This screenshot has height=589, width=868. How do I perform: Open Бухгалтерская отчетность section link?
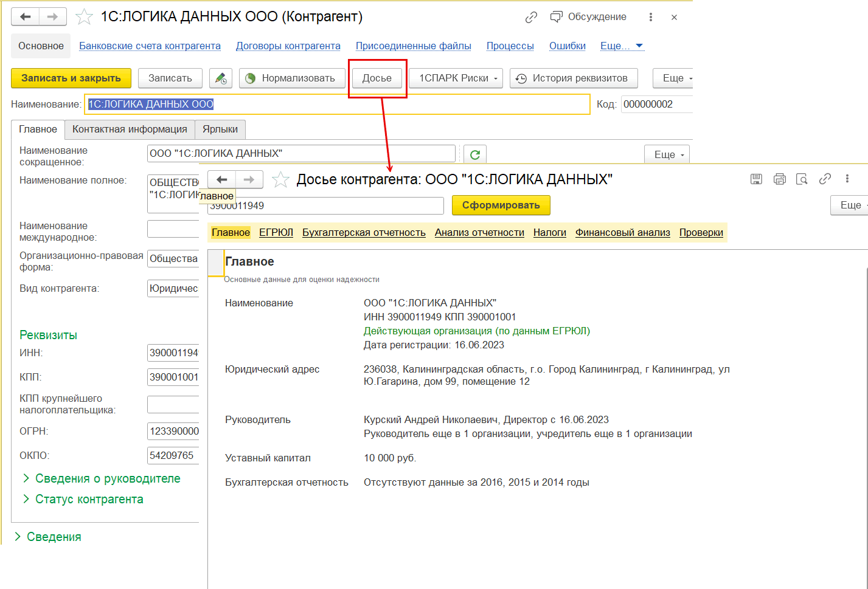click(364, 232)
